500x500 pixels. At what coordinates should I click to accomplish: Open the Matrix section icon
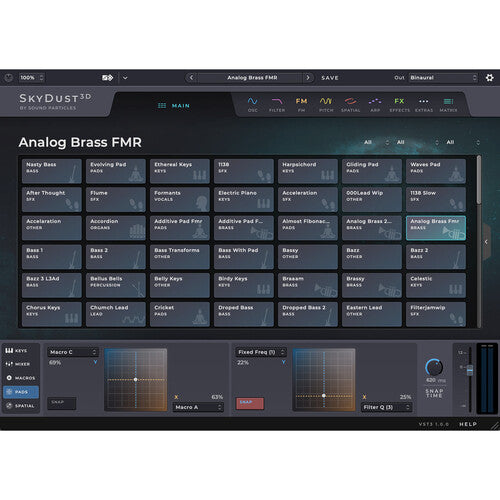pos(448,104)
